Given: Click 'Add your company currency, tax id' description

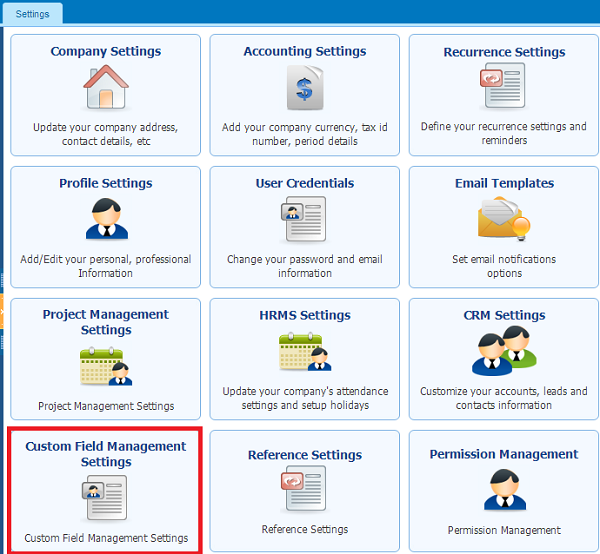Looking at the screenshot, I should pyautogui.click(x=305, y=134).
